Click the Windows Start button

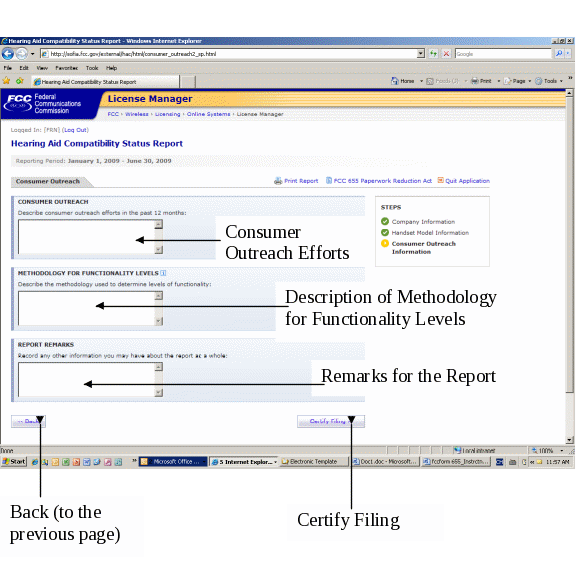click(14, 462)
